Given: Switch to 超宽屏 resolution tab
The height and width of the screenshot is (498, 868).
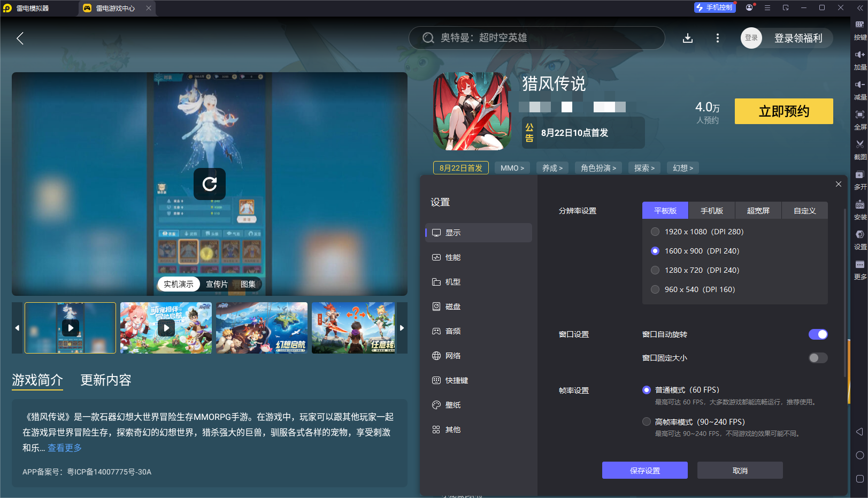Looking at the screenshot, I should click(x=758, y=211).
